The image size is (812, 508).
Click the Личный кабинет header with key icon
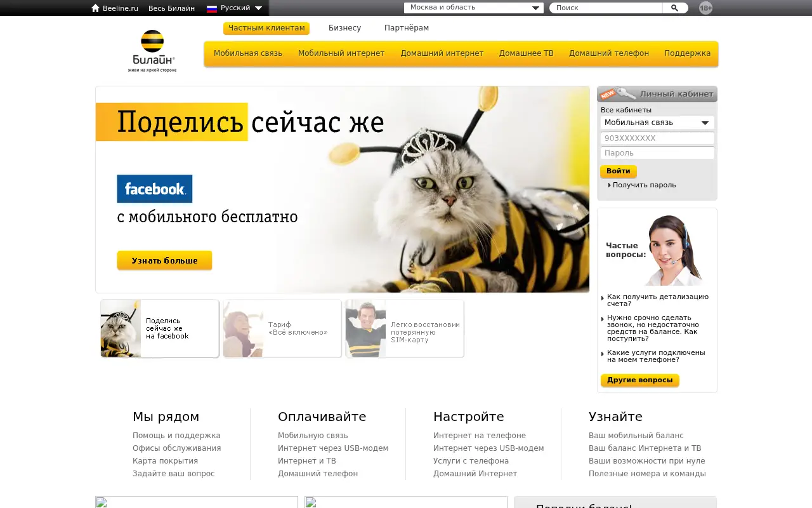coord(657,94)
